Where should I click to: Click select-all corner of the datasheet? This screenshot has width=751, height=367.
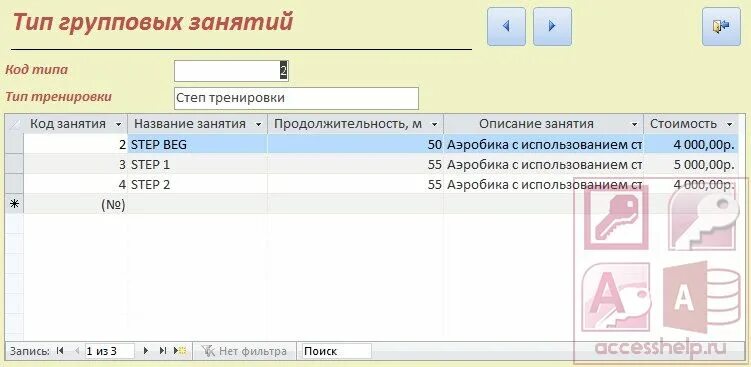(x=14, y=124)
